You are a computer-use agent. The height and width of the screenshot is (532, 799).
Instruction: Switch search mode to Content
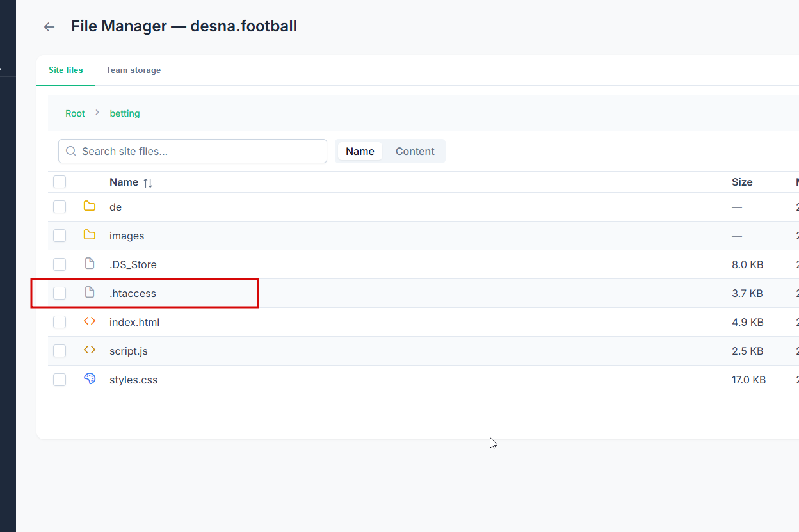coord(415,151)
